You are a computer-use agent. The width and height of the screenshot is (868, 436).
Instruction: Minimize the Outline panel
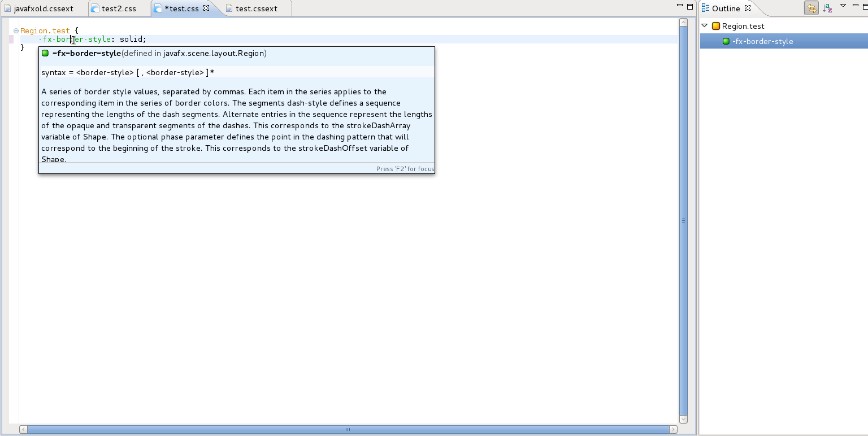(x=856, y=6)
